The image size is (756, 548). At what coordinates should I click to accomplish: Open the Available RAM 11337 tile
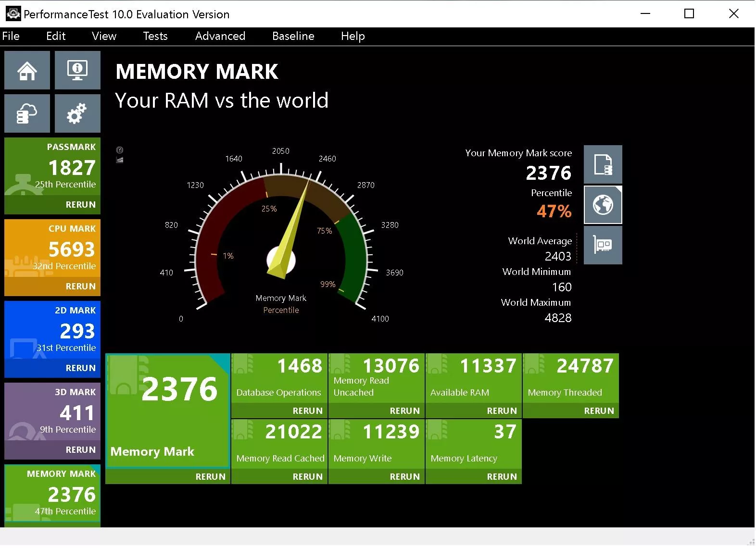(474, 378)
